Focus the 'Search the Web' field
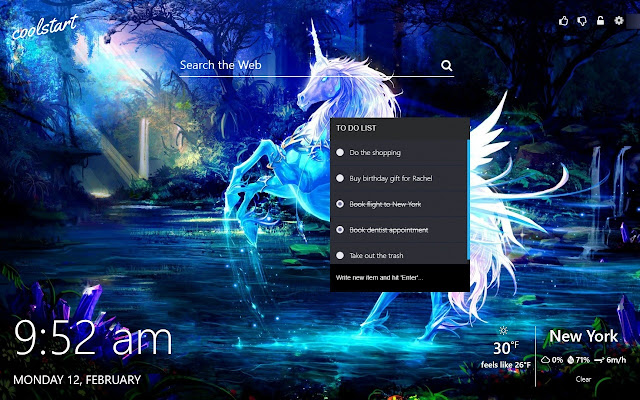640x400 pixels. 316,65
